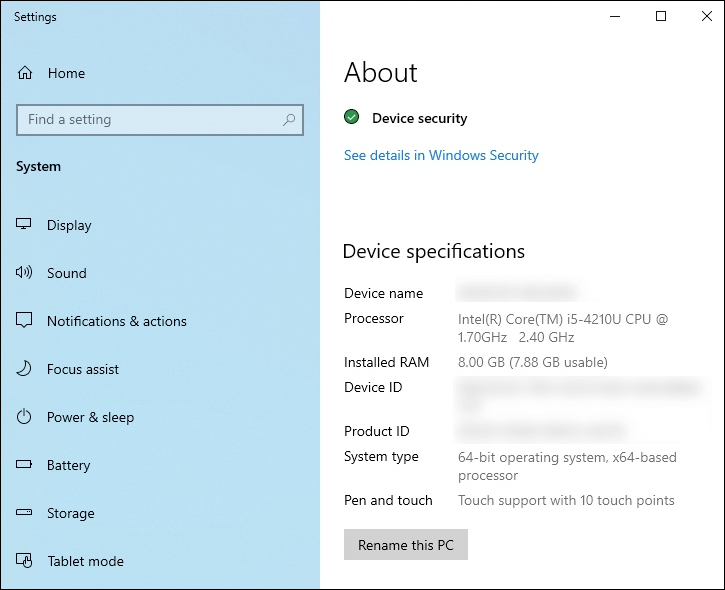Viewport: 725px width, 590px height.
Task: Click the Sound speaker icon
Action: [x=24, y=272]
